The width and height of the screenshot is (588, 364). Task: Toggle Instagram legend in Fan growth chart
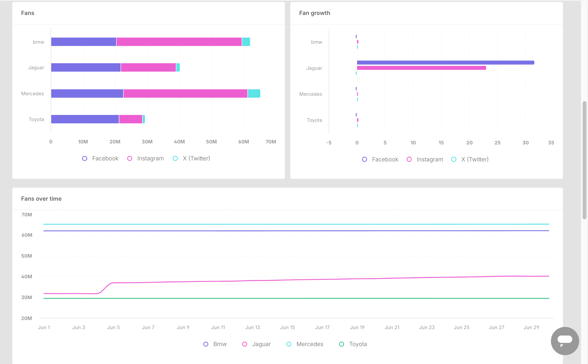click(x=425, y=159)
